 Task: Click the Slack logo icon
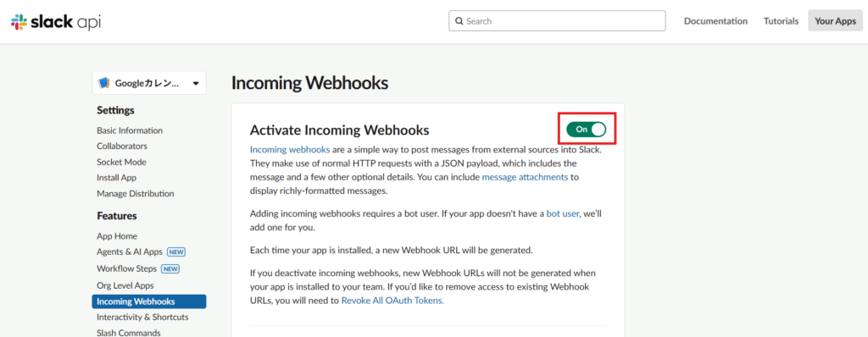19,21
